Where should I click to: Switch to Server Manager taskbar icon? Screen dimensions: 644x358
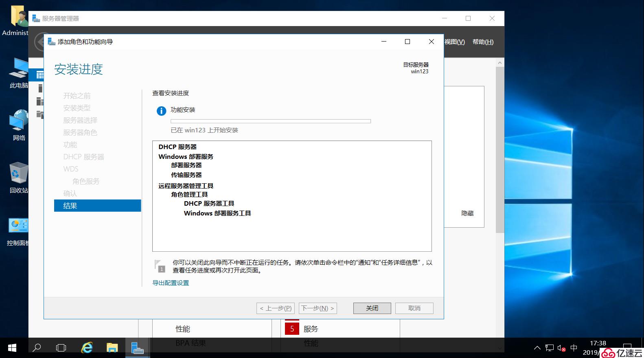pos(138,348)
